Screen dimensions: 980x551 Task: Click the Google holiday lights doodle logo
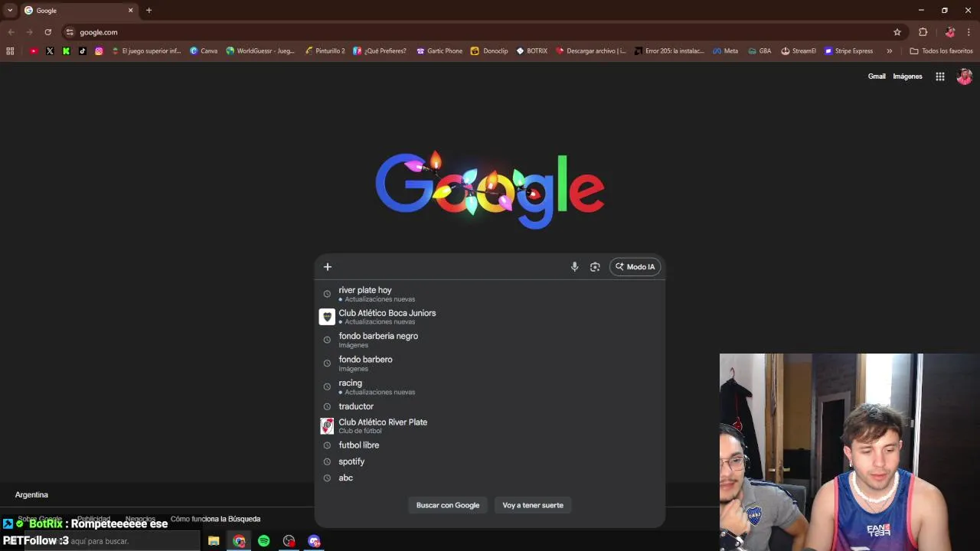(490, 190)
